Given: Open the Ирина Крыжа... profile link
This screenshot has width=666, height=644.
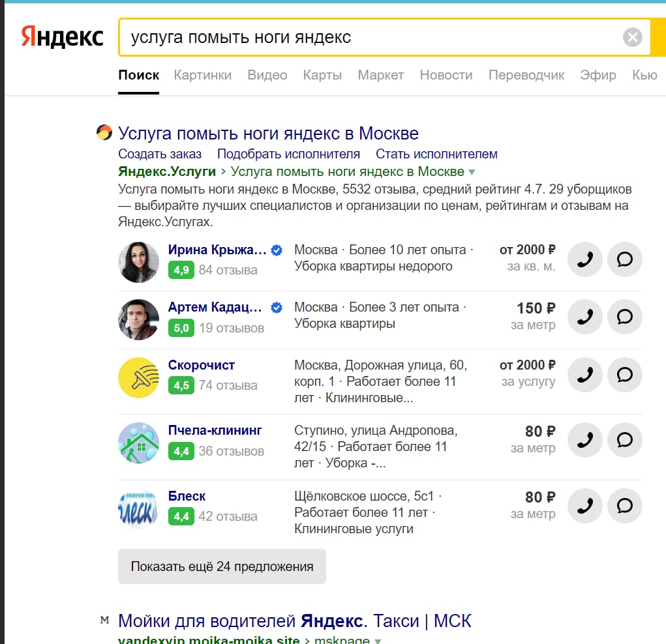Looking at the screenshot, I should coord(217,250).
